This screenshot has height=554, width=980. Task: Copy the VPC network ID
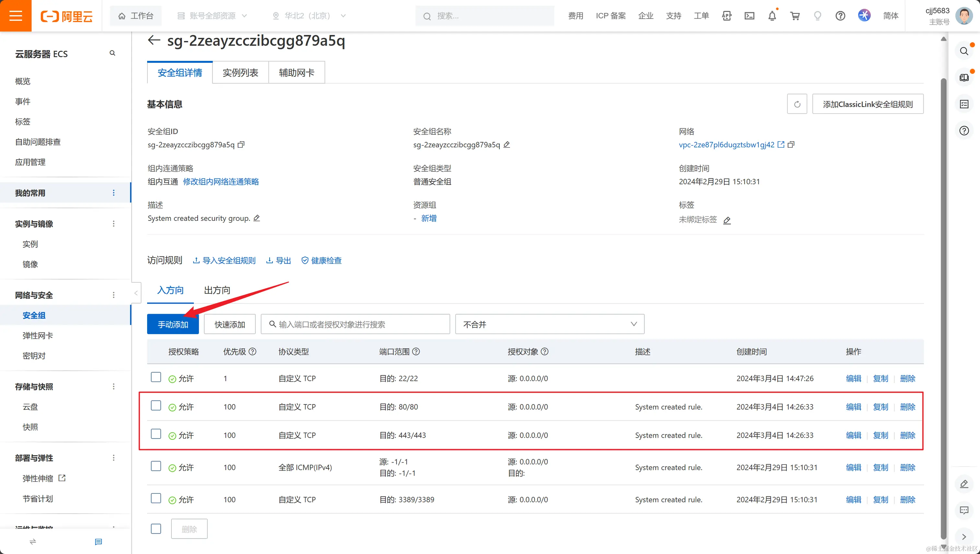791,145
